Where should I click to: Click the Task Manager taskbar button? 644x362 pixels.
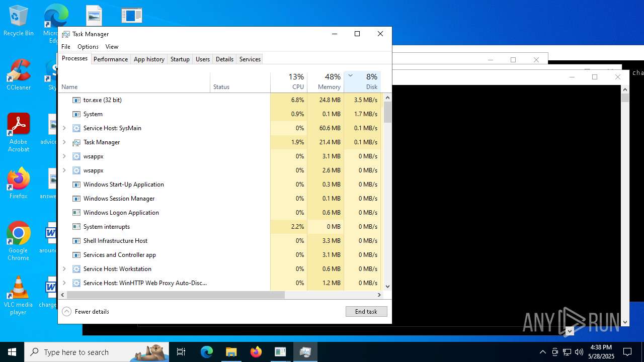tap(305, 352)
